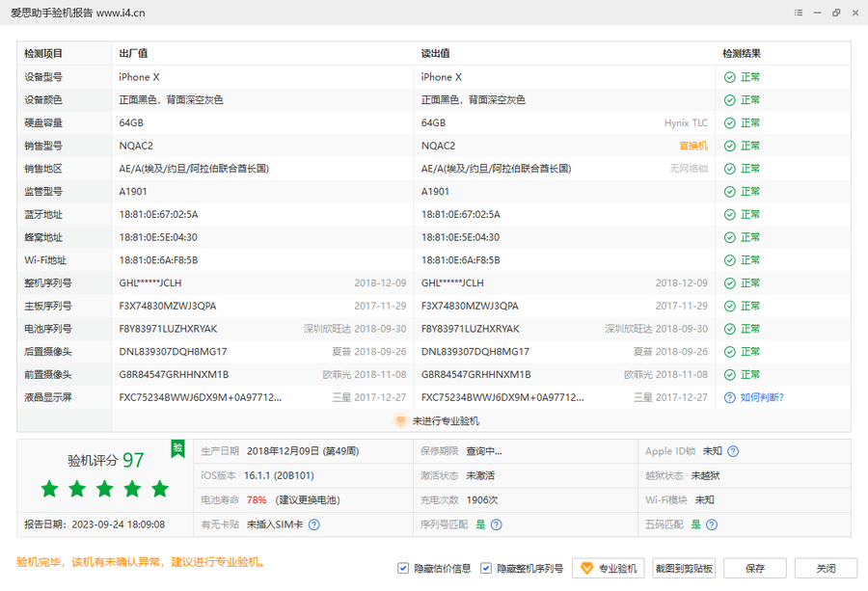Select the iOS version 16.1.1 (20B101)
The height and width of the screenshot is (591, 868).
click(279, 476)
